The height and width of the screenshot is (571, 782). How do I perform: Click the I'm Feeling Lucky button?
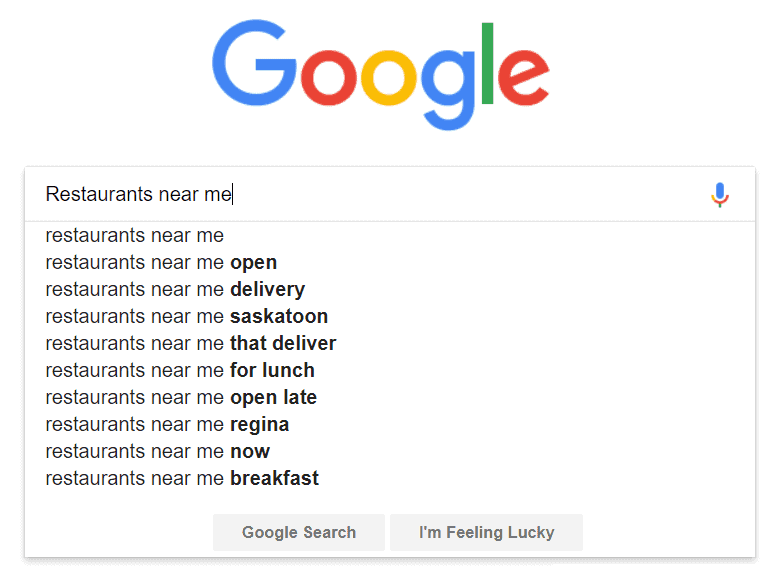coord(486,532)
